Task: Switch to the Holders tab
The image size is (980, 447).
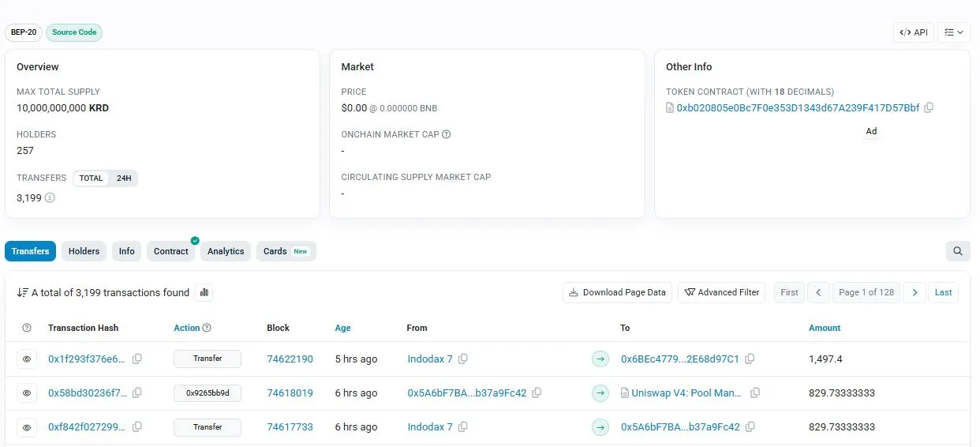Action: pyautogui.click(x=84, y=251)
